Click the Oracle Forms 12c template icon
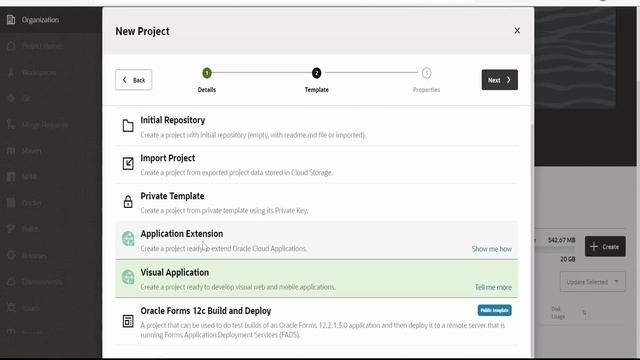This screenshot has width=640, height=360. [x=128, y=321]
